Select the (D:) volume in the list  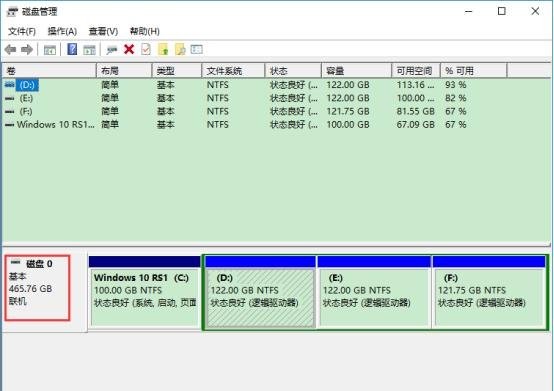point(27,85)
